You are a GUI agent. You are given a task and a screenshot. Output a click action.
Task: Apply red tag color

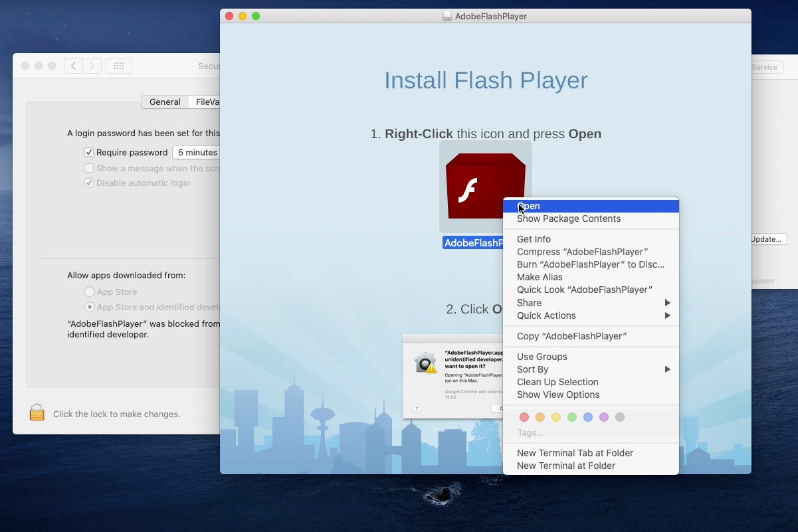(x=524, y=417)
